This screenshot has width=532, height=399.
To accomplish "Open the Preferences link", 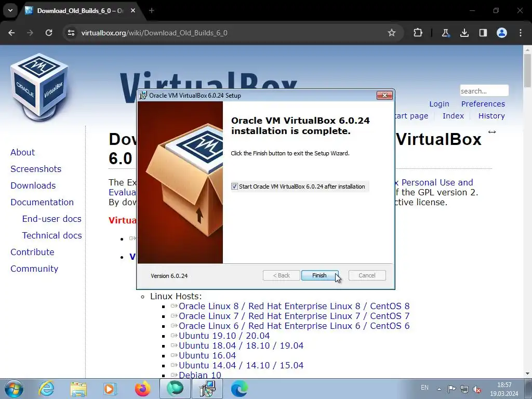I will [x=483, y=104].
